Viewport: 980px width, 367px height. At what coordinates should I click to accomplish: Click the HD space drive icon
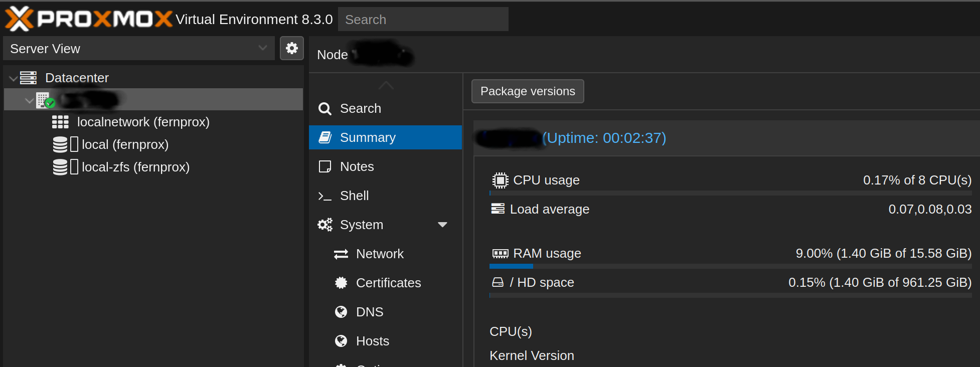(x=498, y=282)
